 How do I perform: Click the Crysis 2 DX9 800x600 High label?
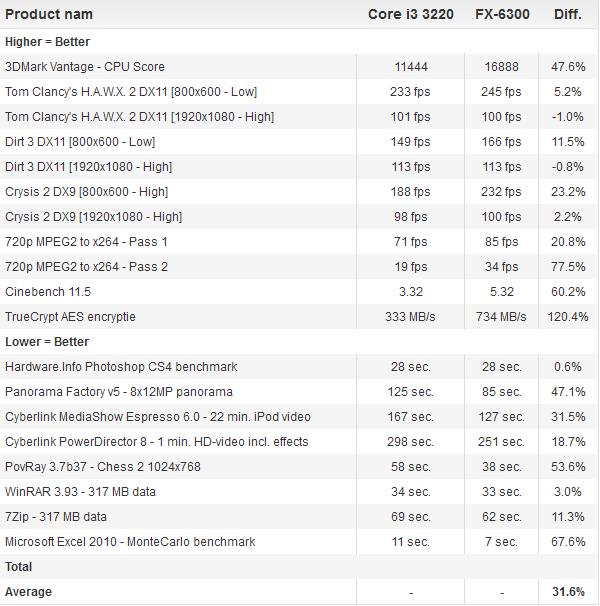(x=87, y=192)
